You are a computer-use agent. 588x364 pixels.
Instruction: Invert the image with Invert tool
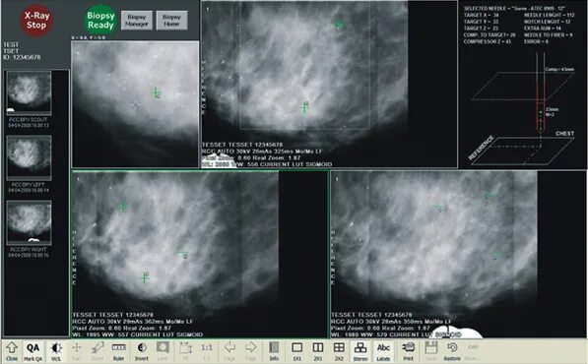pos(142,351)
